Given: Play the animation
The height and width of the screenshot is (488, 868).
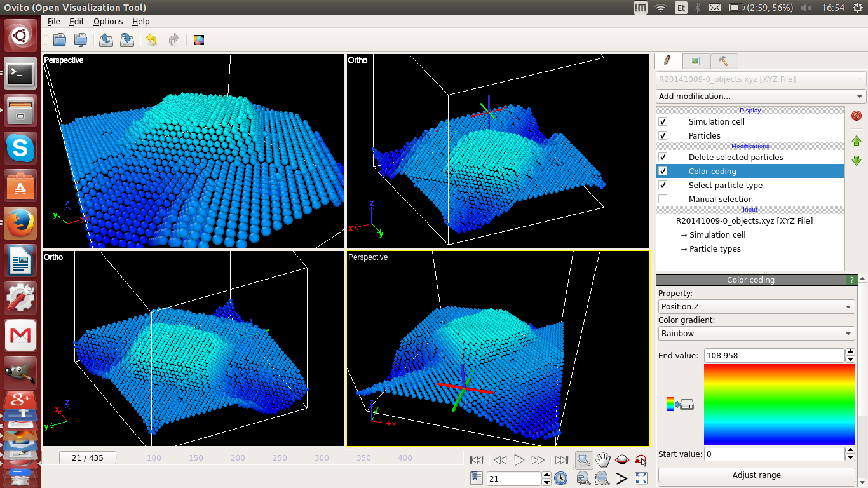Looking at the screenshot, I should 519,459.
